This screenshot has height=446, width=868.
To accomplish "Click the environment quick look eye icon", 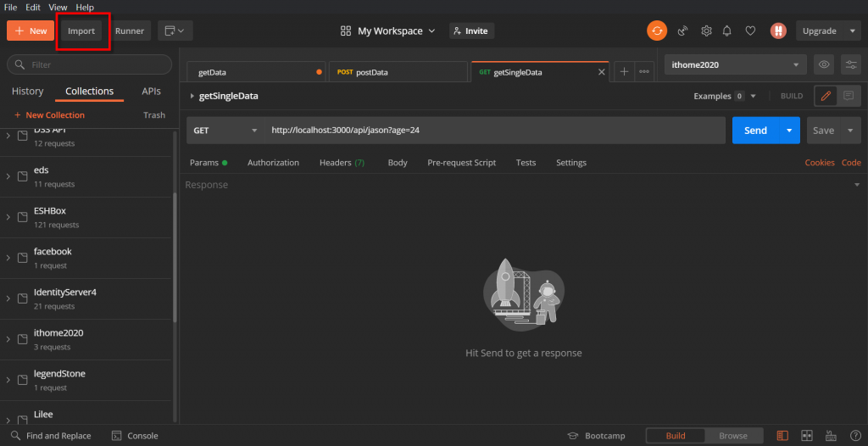I will pyautogui.click(x=824, y=64).
